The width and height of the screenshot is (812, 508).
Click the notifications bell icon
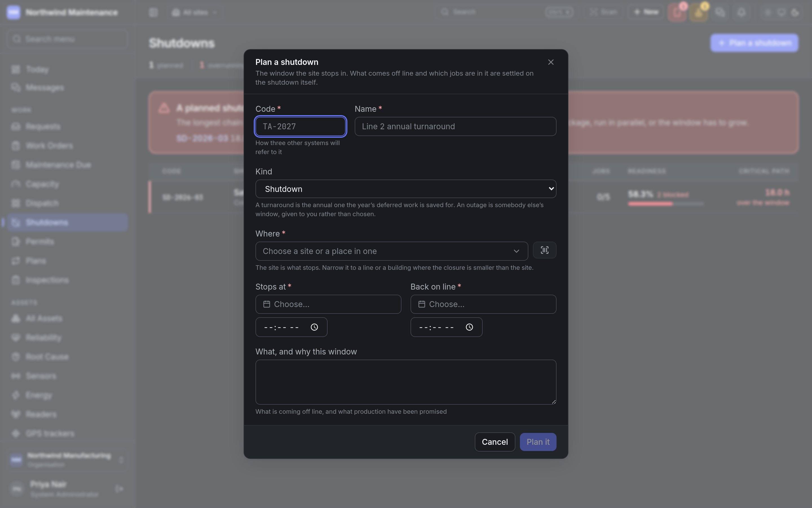(741, 12)
